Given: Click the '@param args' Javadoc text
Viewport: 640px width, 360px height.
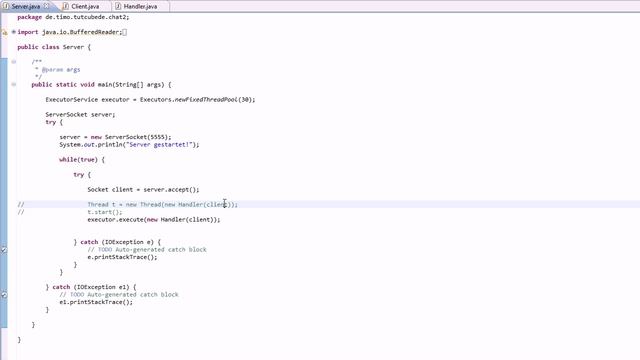Looking at the screenshot, I should click(61, 70).
